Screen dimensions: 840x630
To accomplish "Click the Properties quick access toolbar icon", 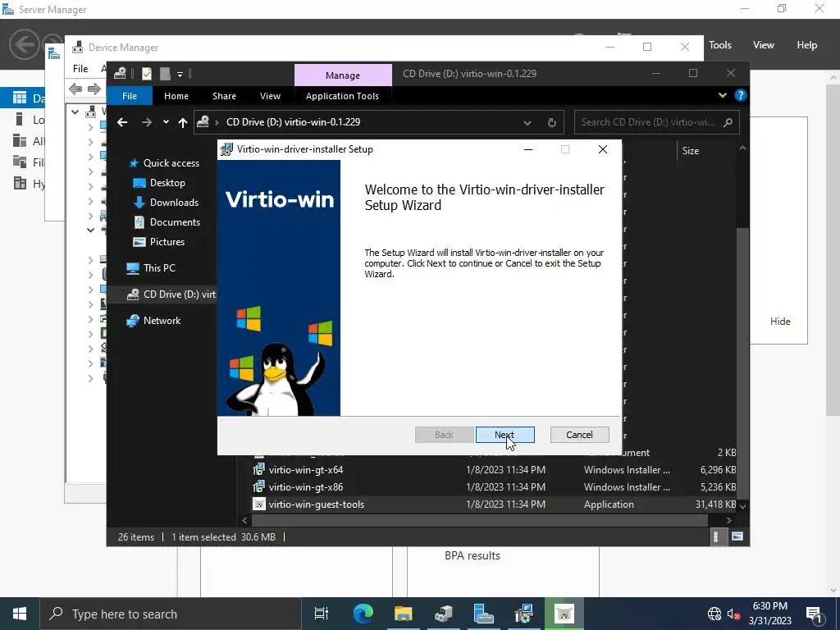I will [146, 73].
